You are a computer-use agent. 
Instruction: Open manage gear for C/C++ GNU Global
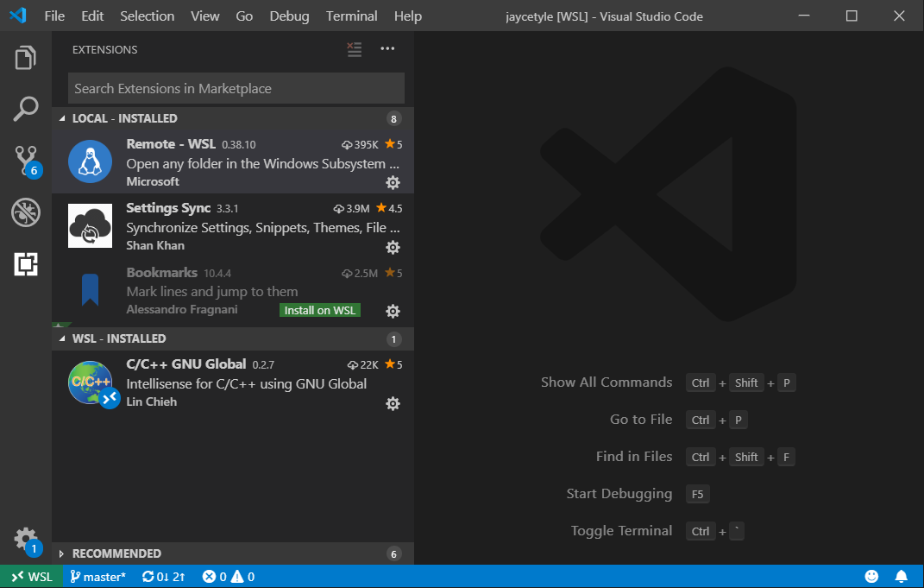(393, 403)
